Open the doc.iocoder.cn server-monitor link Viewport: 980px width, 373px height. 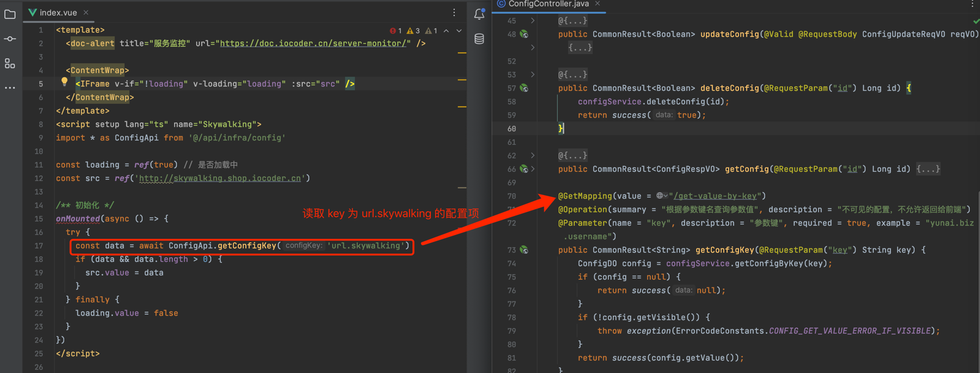click(x=314, y=44)
